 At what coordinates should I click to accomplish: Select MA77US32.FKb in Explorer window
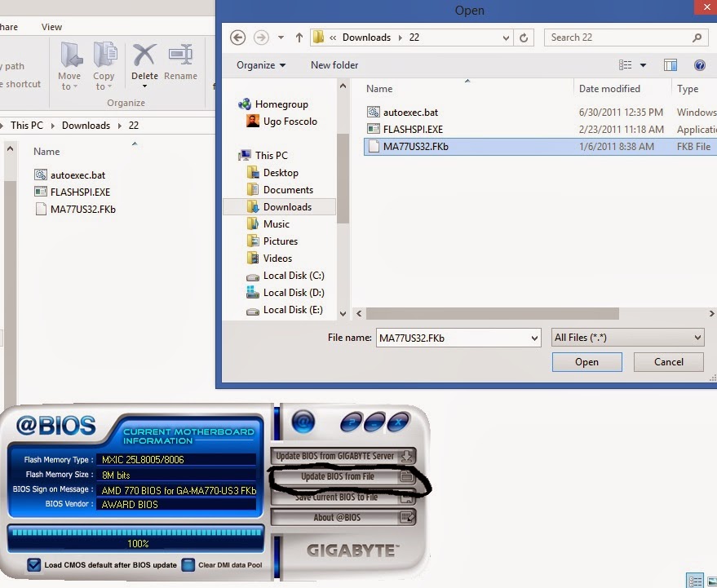pos(75,210)
